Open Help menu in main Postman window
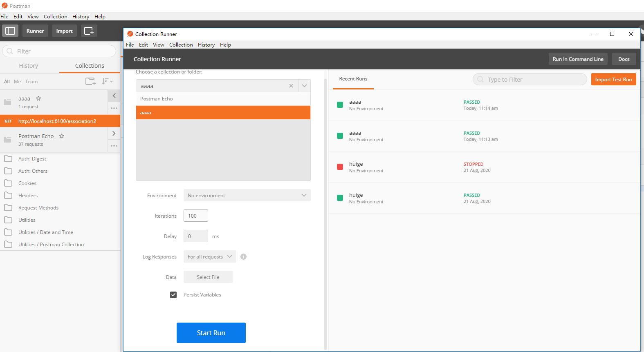This screenshot has width=644, height=352. pos(100,17)
